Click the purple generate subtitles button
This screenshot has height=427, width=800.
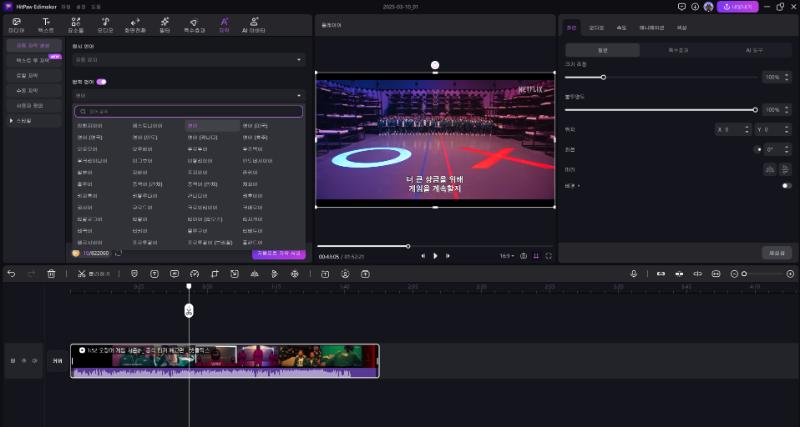point(280,253)
